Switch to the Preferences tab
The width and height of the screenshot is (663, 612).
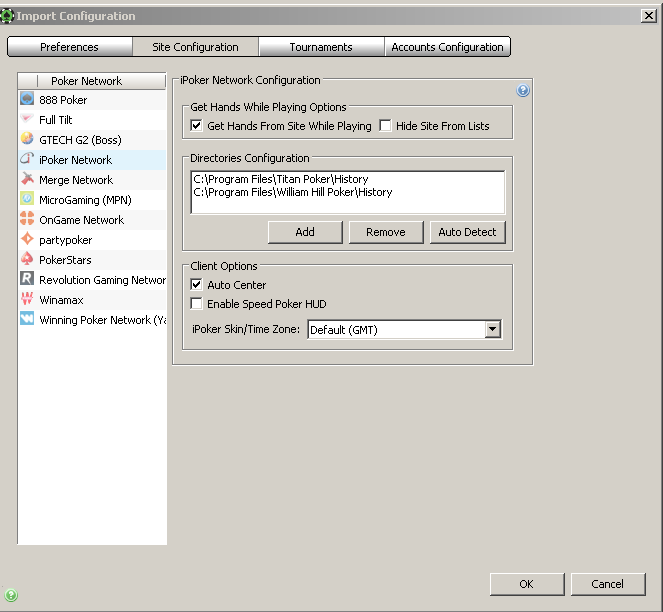[x=70, y=47]
